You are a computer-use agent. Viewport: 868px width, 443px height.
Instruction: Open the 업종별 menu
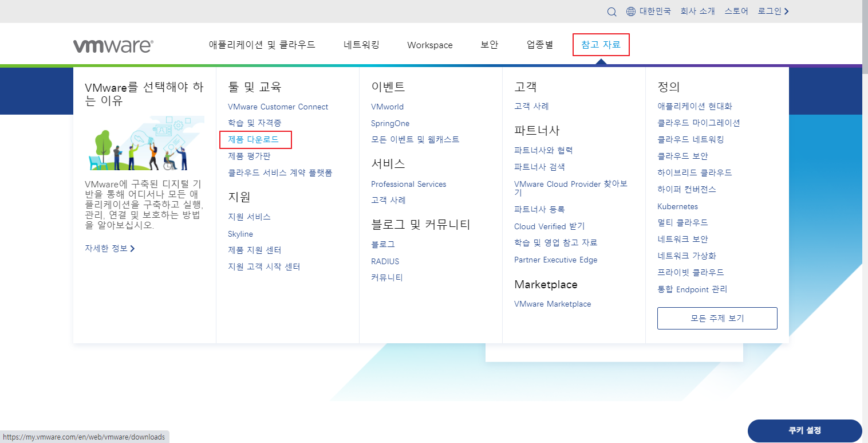[x=540, y=45]
